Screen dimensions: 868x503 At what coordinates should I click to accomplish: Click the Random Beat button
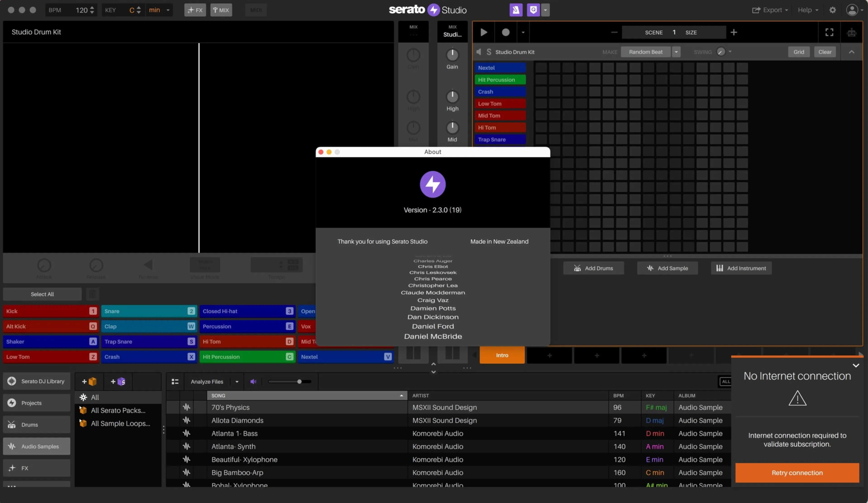point(645,52)
